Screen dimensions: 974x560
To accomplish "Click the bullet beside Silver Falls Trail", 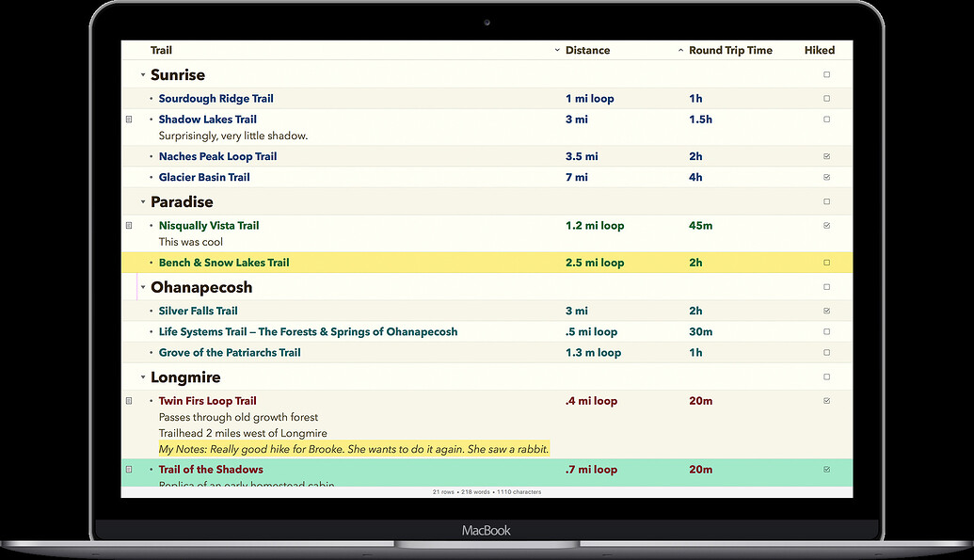I will 149,311.
